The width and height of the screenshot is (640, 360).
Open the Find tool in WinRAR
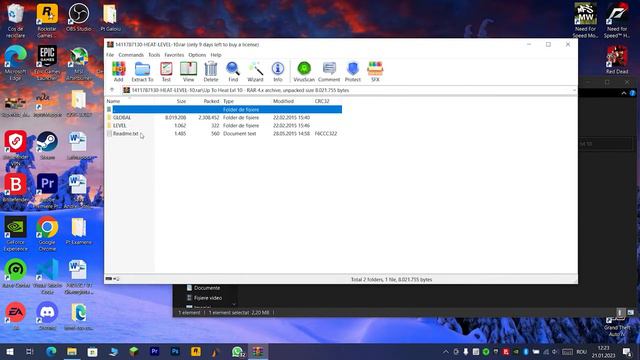click(x=233, y=71)
